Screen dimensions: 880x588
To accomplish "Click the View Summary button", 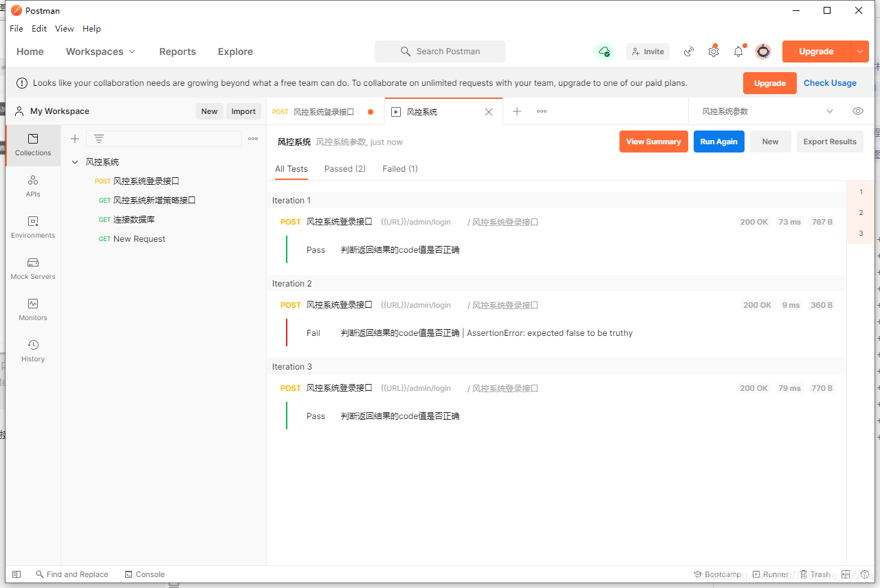I will pyautogui.click(x=654, y=142).
